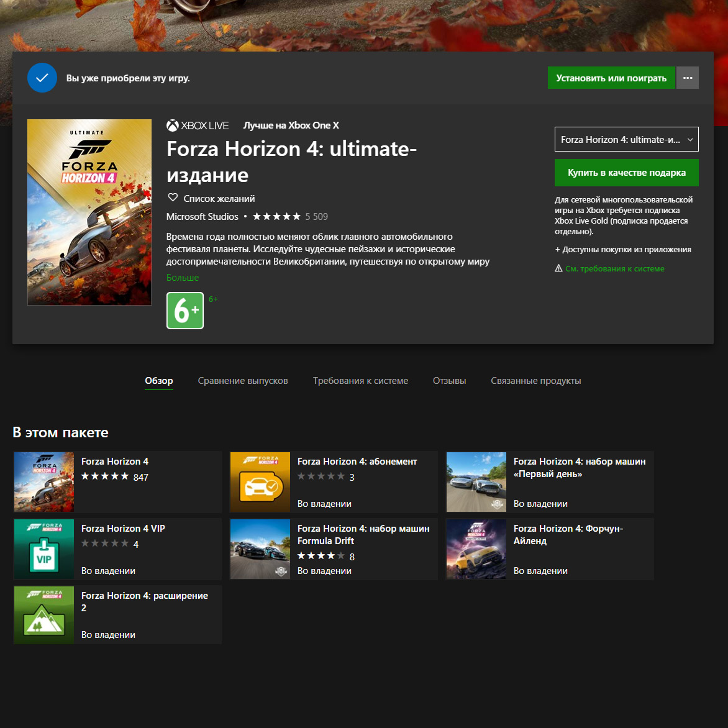Click the Forza Horizon 4 cover art

89,212
